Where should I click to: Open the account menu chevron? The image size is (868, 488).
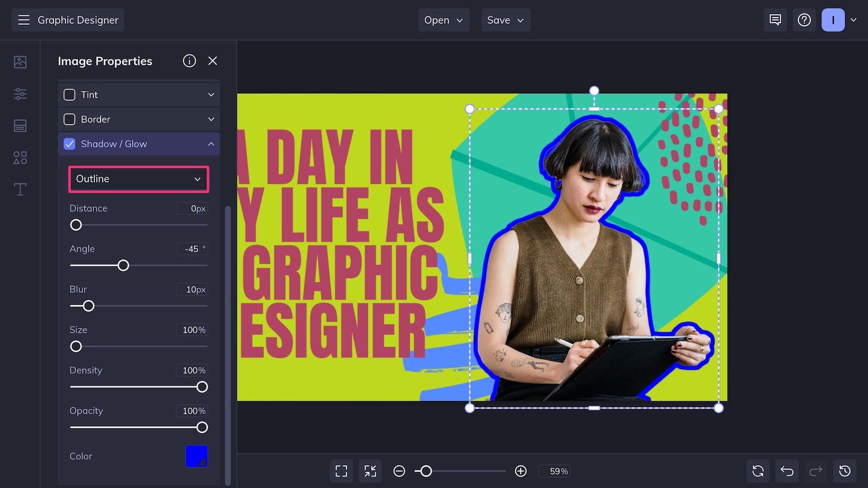853,20
